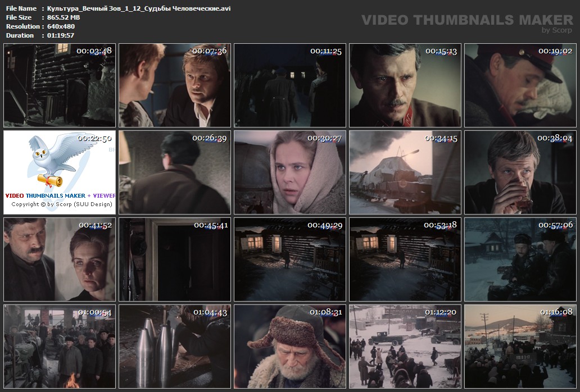Open the 00:30:27 woman in headscarf thumbnail
Screen dimensions: 580x392
(x=289, y=172)
